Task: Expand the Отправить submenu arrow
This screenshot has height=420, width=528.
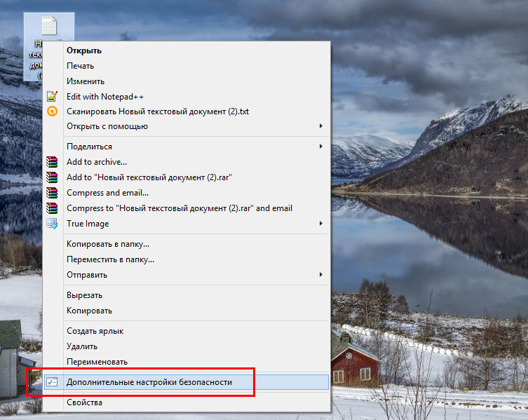Action: [321, 274]
